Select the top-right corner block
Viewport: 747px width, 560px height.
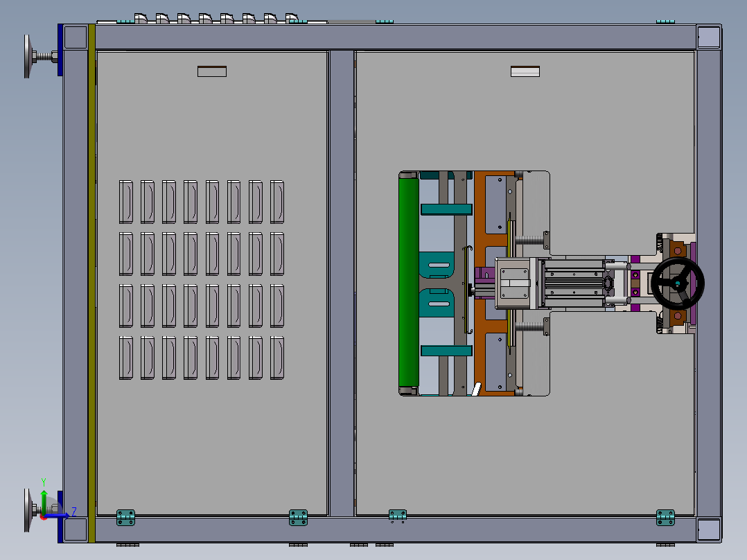708,37
